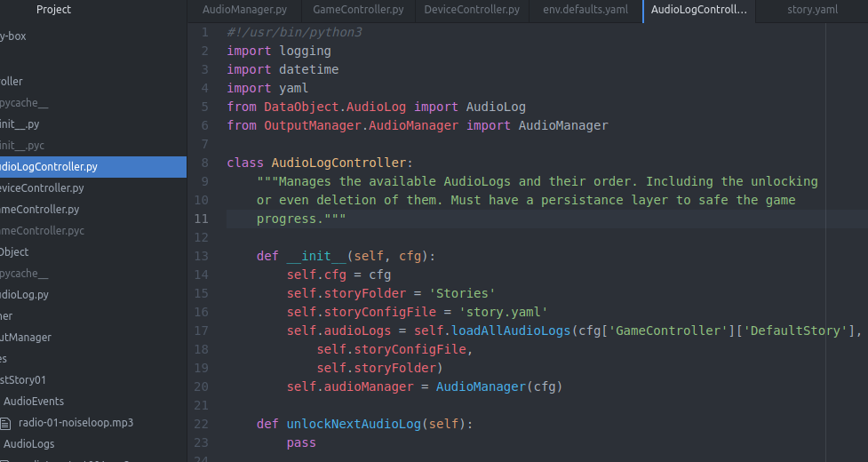Open DeviceController.py in the project tree
The width and height of the screenshot is (868, 462).
[x=42, y=188]
